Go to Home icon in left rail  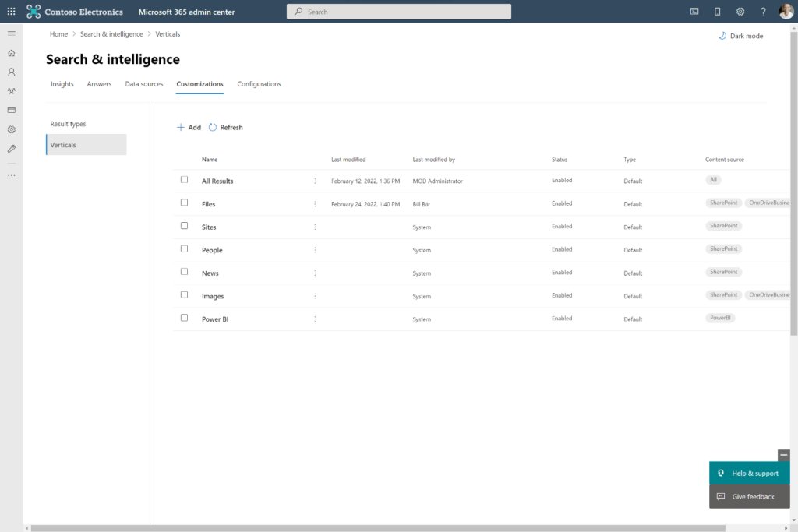[x=11, y=53]
